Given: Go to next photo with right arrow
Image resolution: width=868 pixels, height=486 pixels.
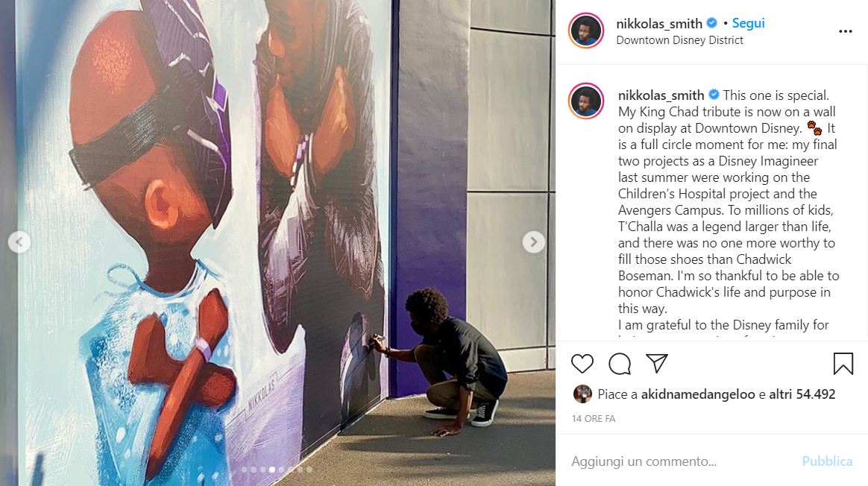Looking at the screenshot, I should point(534,242).
